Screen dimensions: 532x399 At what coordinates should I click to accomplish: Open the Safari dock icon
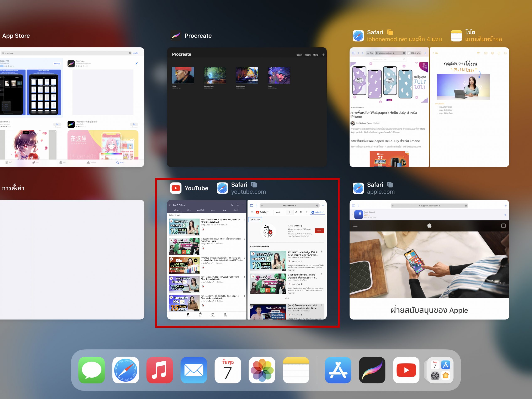tap(126, 370)
